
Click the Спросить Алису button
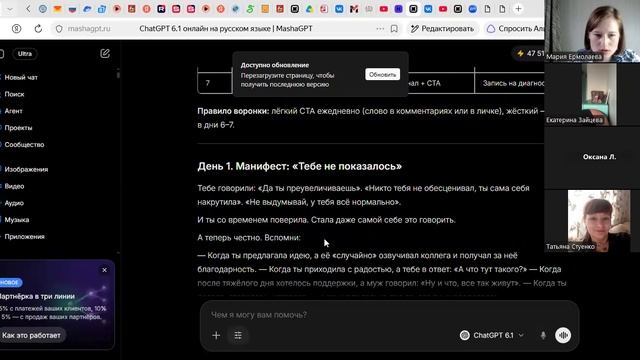(515, 29)
